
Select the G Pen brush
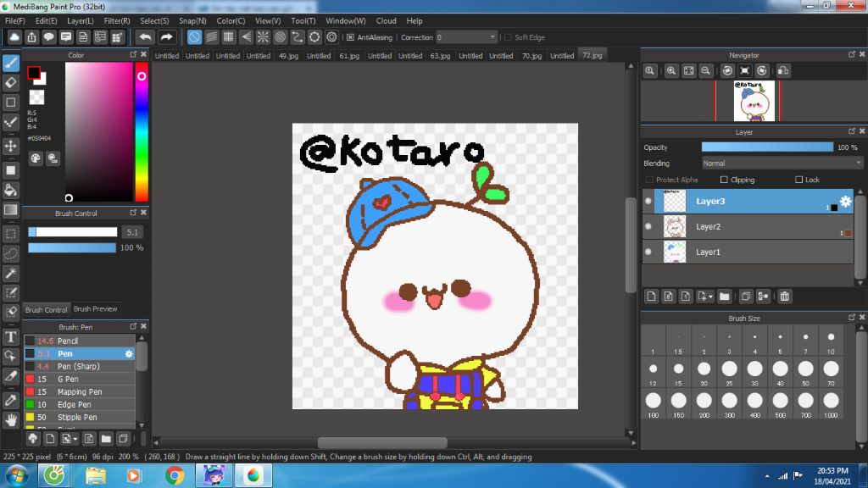pyautogui.click(x=80, y=379)
